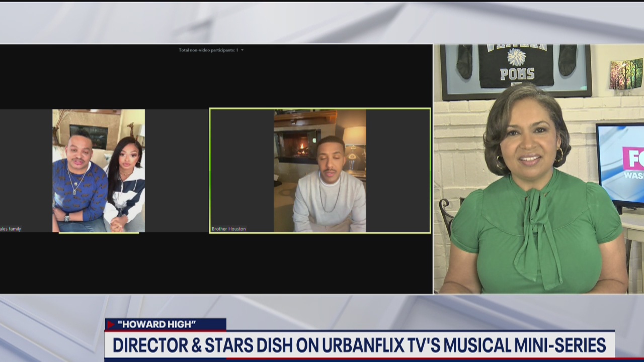644x362 pixels.
Task: Click the black sock framed left of POMS shirt
Action: 464,61
